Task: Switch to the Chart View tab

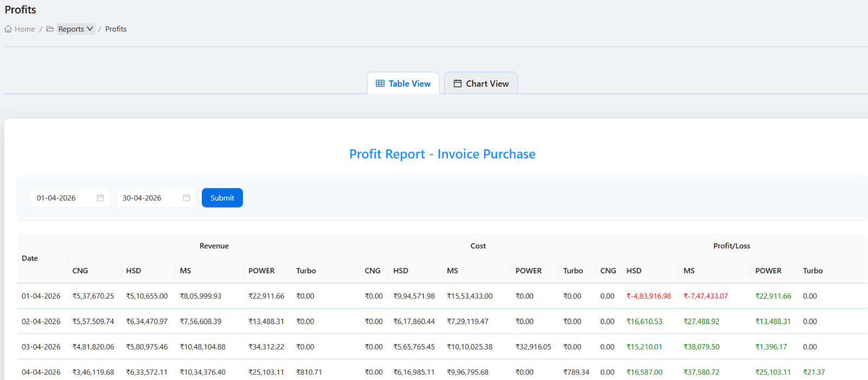Action: pos(481,83)
